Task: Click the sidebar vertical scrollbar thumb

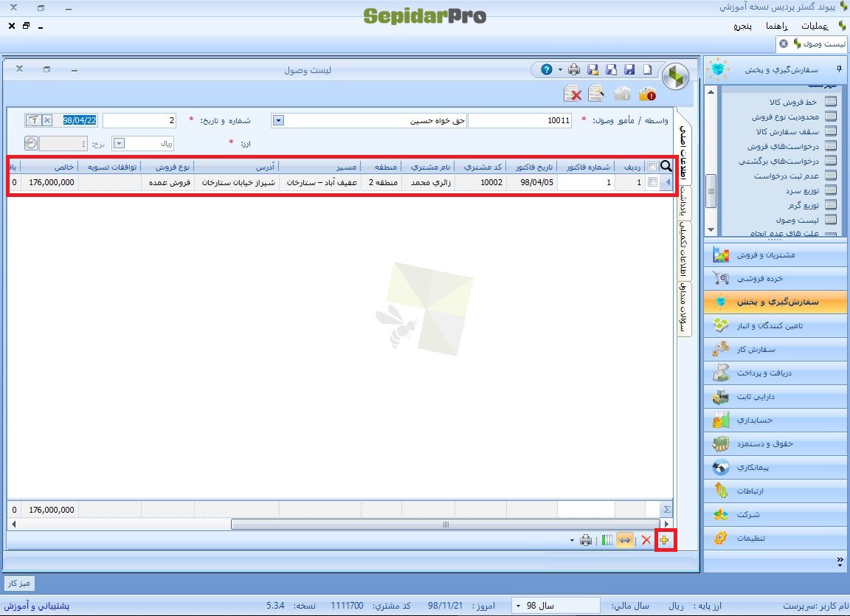Action: coord(711,191)
